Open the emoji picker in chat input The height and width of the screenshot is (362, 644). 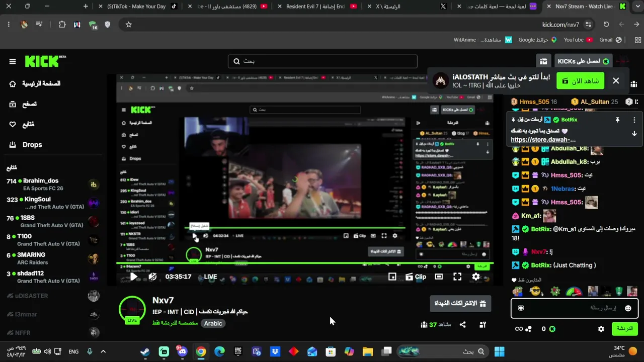[628, 308]
